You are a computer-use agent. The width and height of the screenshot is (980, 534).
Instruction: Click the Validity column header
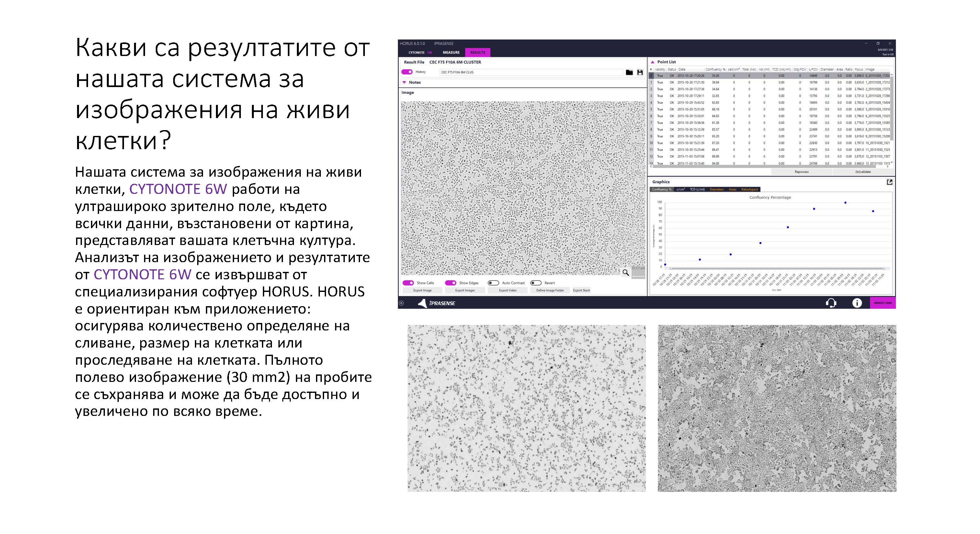click(660, 70)
